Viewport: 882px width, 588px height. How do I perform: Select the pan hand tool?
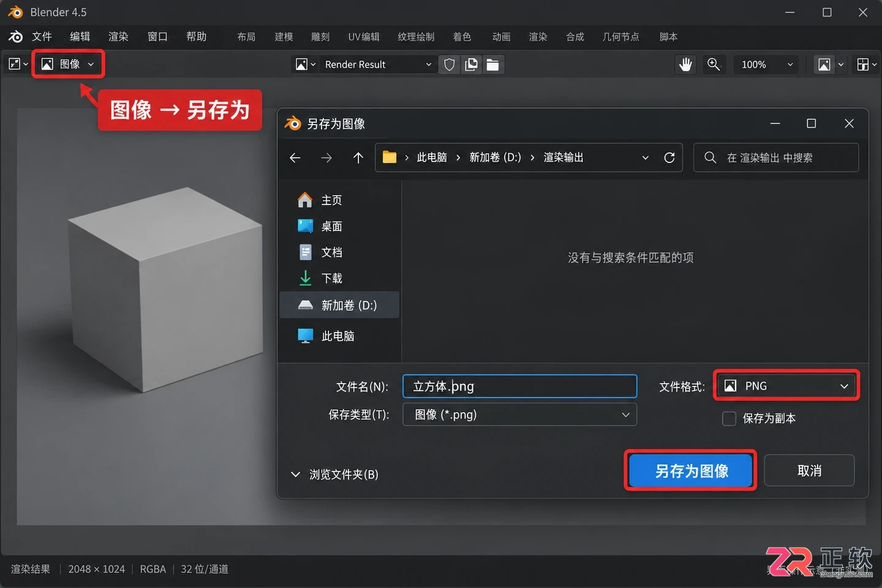point(685,64)
